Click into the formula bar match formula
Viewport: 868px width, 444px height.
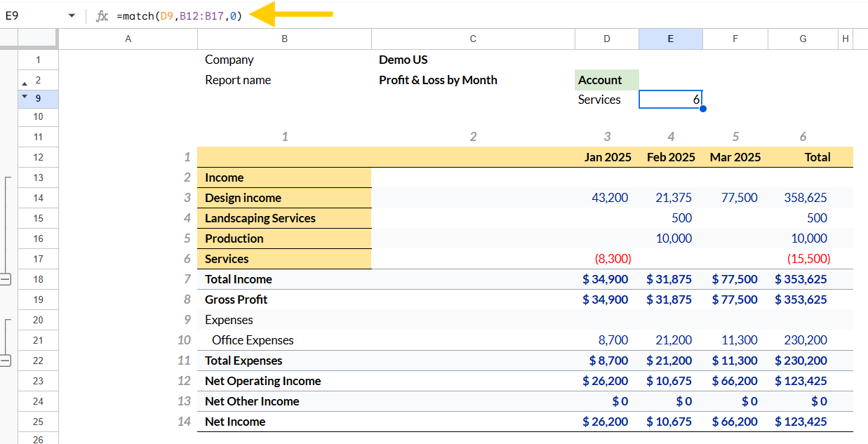(180, 15)
